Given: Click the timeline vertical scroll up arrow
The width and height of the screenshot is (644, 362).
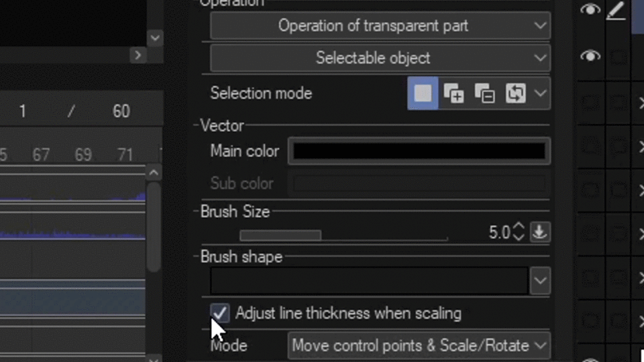Looking at the screenshot, I should click(154, 173).
